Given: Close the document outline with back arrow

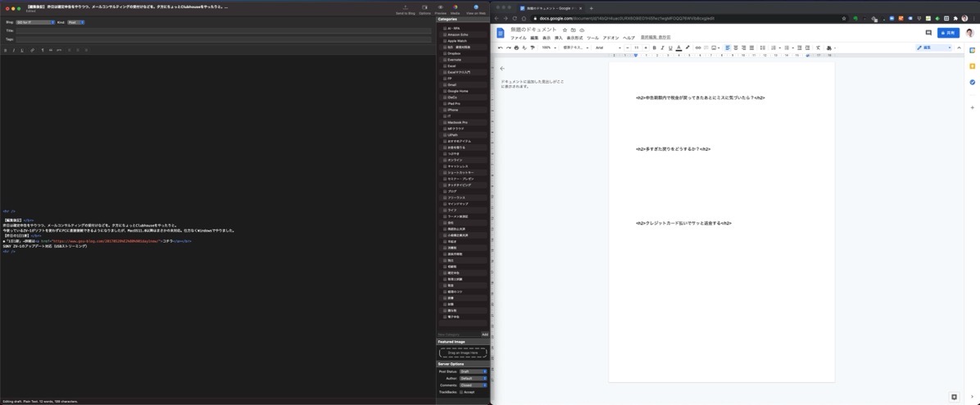Looking at the screenshot, I should click(x=501, y=68).
